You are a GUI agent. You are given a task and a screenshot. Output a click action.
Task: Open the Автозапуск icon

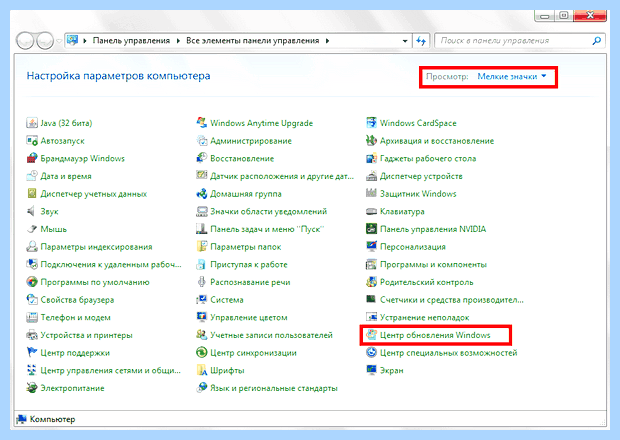pos(32,141)
